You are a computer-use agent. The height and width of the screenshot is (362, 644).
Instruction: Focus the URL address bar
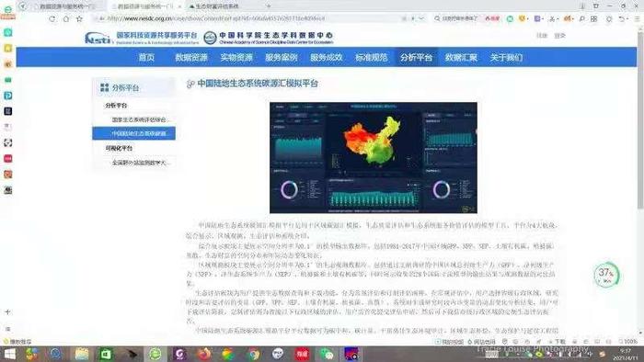click(247, 18)
